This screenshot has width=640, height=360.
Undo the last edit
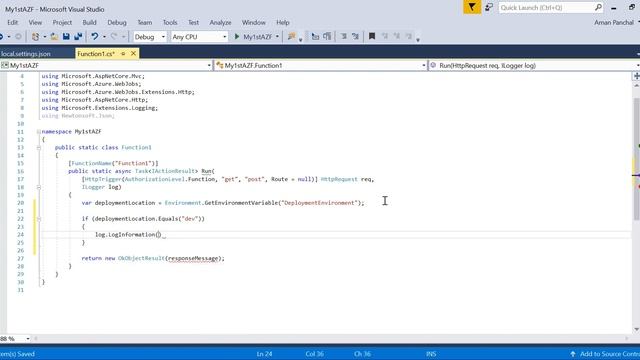pyautogui.click(x=95, y=37)
